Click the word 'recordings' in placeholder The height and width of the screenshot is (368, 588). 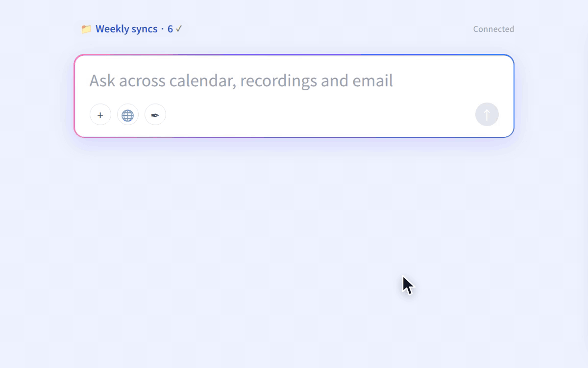coord(278,80)
